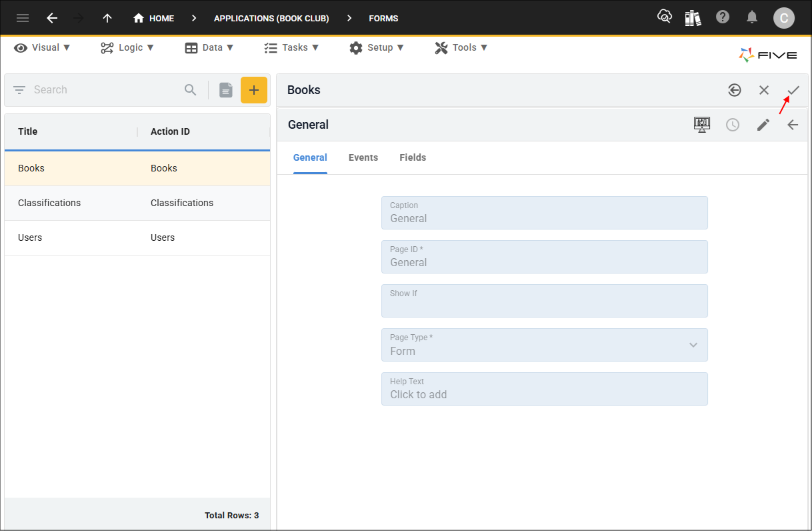The image size is (812, 531).
Task: Save the form with the checkmark
Action: click(x=793, y=90)
